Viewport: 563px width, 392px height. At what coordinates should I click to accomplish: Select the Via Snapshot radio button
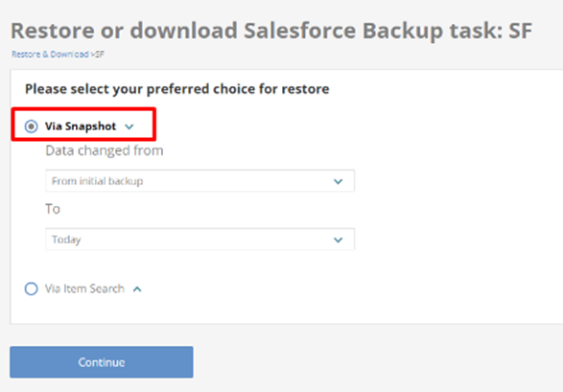(32, 127)
